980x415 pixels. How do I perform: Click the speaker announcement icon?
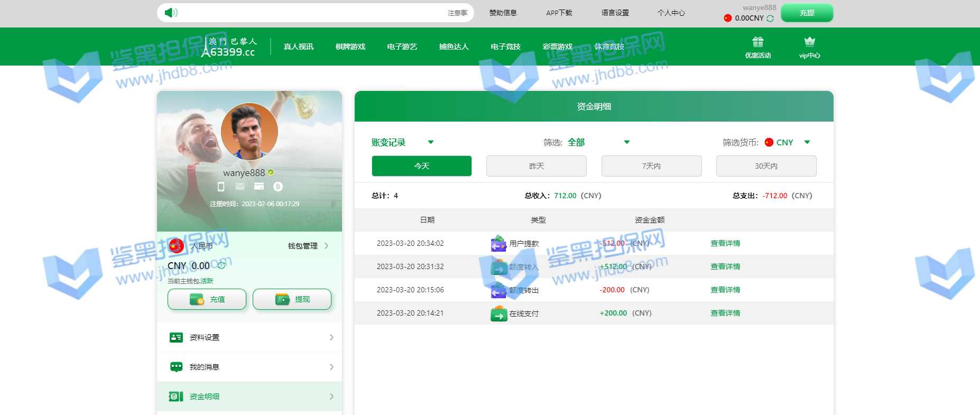[x=171, y=13]
